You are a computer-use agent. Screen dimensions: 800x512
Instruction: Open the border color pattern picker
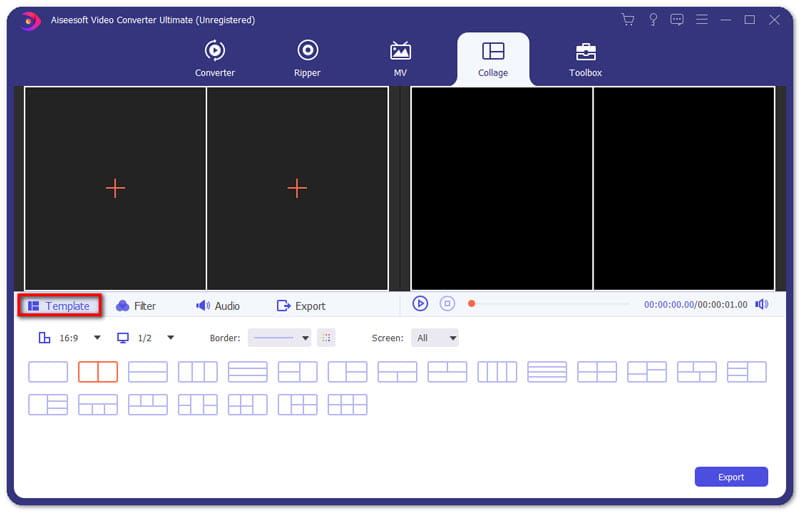[327, 338]
